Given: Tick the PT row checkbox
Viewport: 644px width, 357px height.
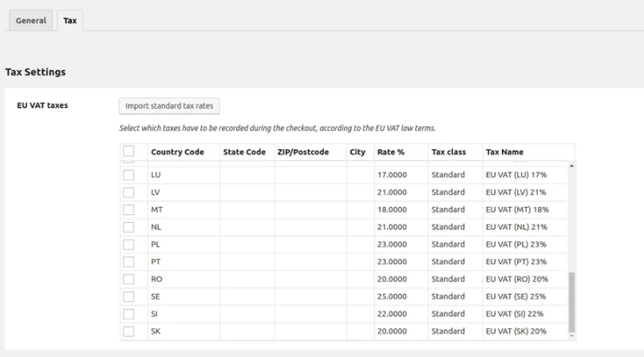Looking at the screenshot, I should point(128,262).
